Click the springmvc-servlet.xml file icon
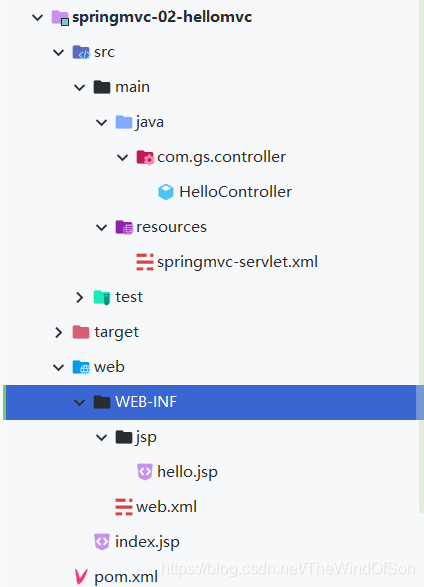This screenshot has height=587, width=424. pos(145,262)
